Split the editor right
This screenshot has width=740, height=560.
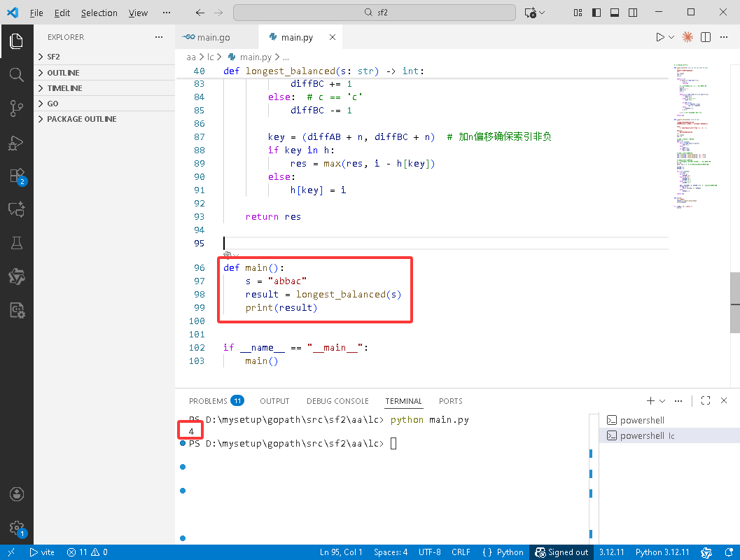click(x=706, y=37)
